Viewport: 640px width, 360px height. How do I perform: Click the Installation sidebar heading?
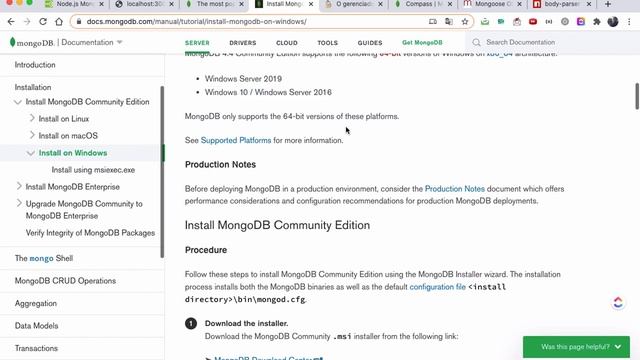pyautogui.click(x=33, y=87)
